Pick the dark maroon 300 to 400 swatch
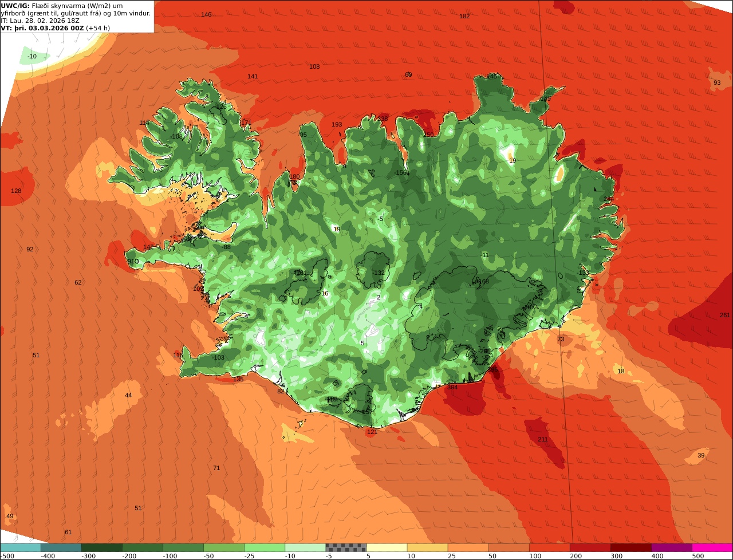This screenshot has width=733, height=560. click(x=630, y=547)
